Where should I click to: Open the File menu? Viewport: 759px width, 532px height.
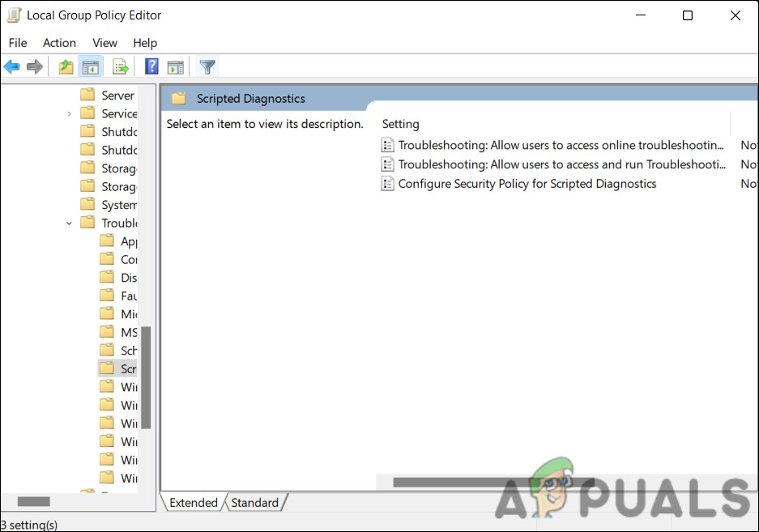[x=18, y=43]
